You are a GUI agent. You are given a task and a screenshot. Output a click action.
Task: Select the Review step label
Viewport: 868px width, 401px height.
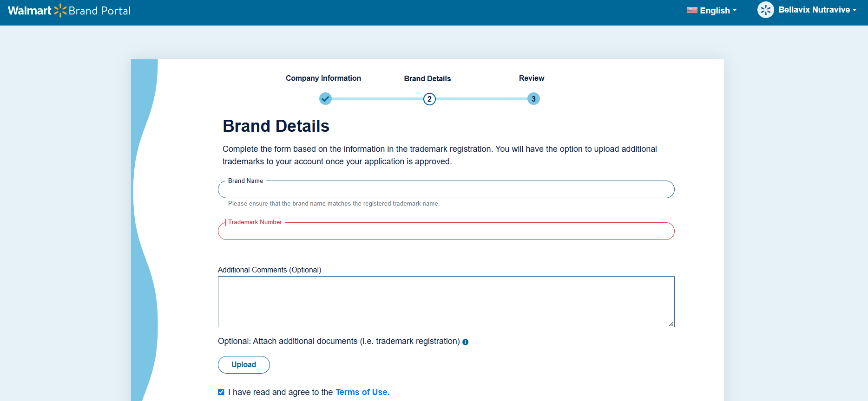[532, 78]
